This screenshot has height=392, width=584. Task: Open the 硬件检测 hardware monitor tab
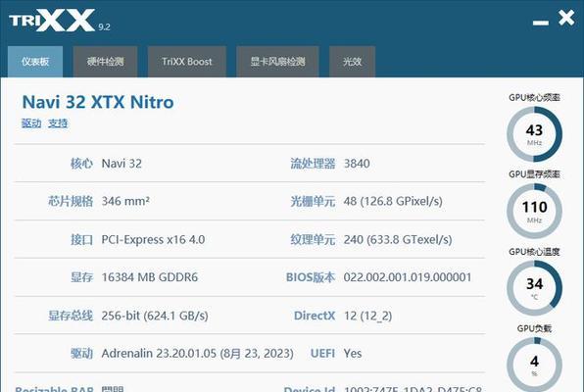pyautogui.click(x=105, y=62)
